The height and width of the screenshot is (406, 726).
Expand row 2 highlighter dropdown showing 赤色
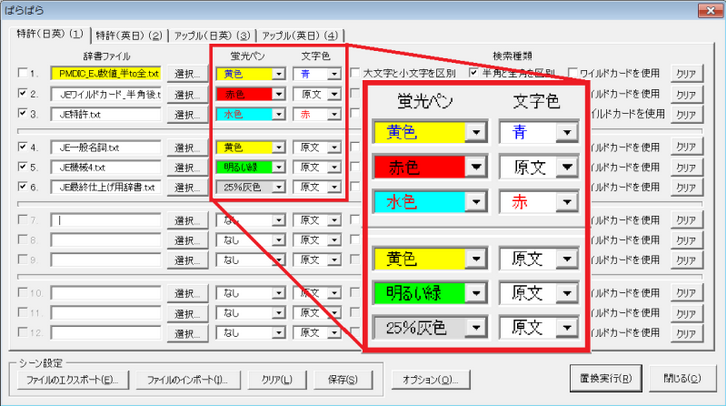279,94
